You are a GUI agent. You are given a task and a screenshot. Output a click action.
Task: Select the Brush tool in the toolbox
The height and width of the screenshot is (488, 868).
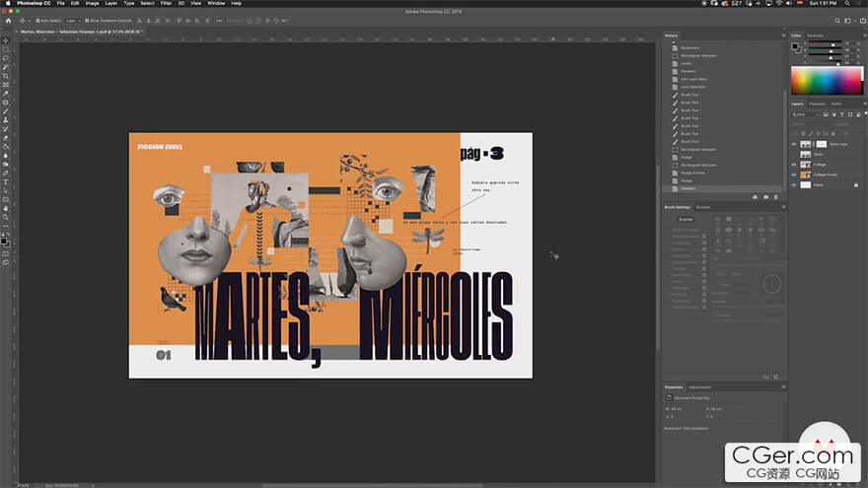point(6,111)
